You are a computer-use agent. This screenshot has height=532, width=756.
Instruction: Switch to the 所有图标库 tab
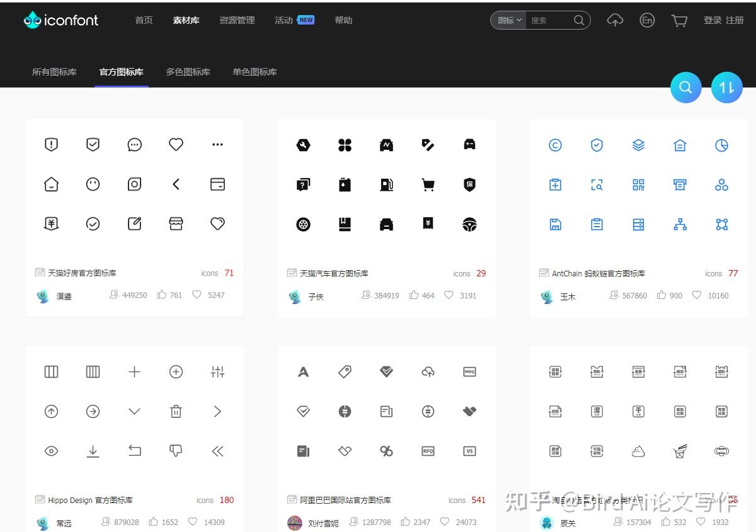pos(54,72)
